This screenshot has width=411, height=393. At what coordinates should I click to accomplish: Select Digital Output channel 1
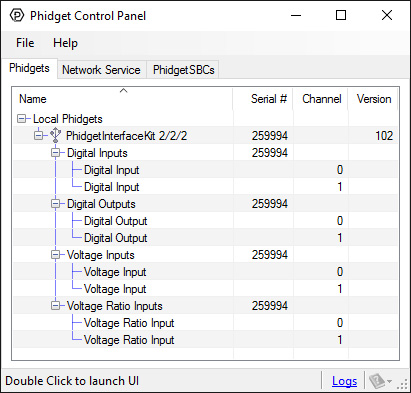205,238
